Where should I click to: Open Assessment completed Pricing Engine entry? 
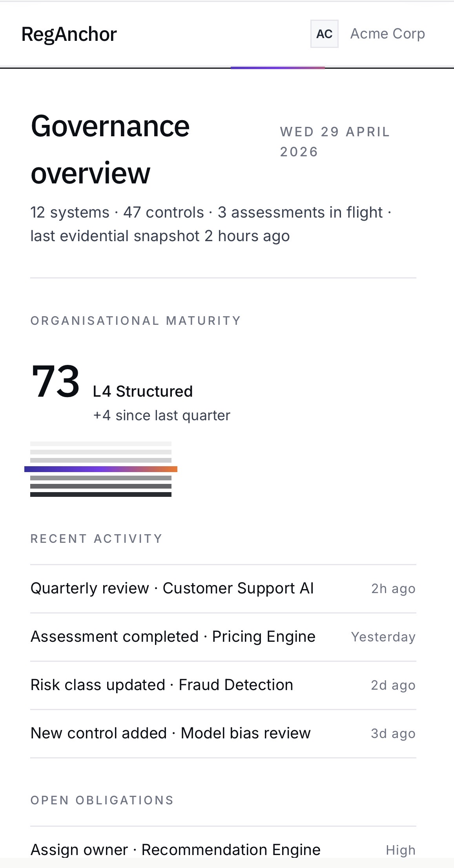pos(223,637)
